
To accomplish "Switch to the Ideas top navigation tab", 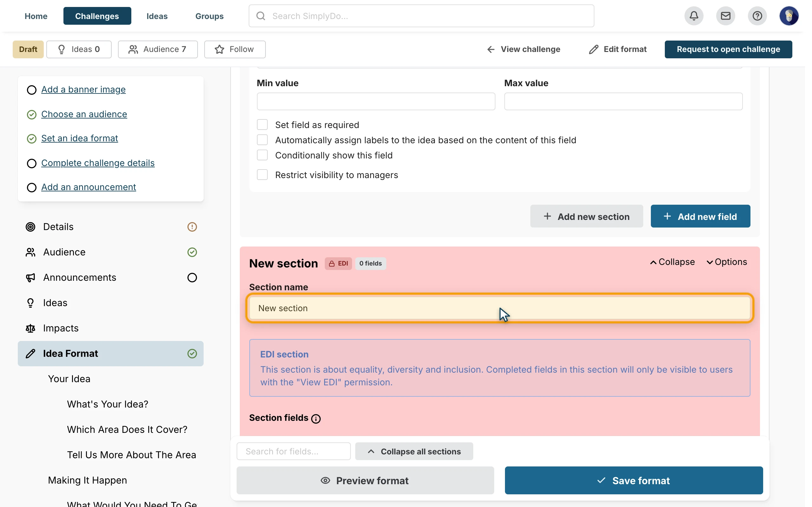I will point(157,16).
